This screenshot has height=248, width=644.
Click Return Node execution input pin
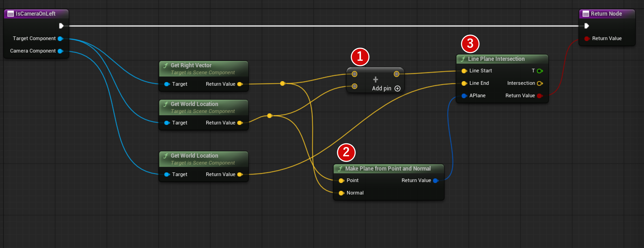(587, 26)
